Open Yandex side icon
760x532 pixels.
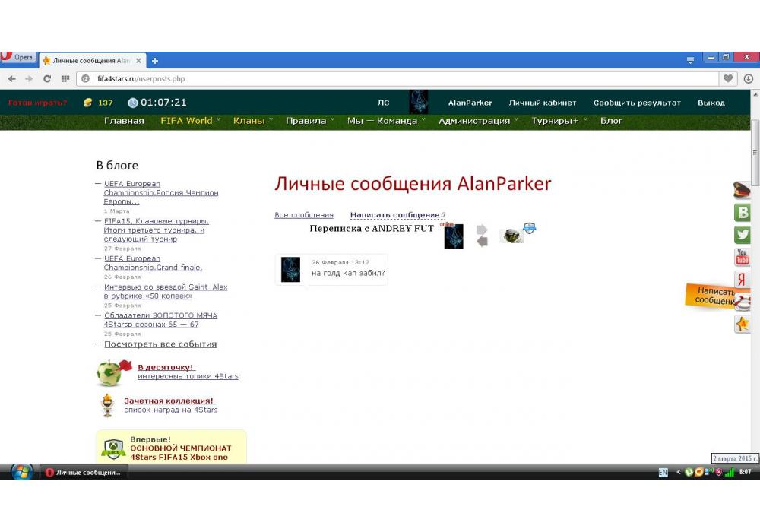pyautogui.click(x=742, y=279)
